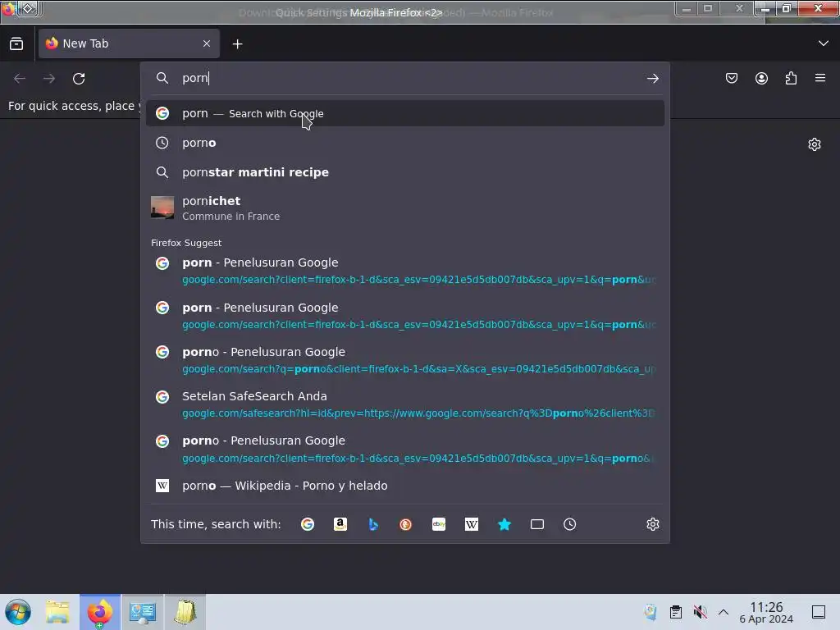This screenshot has height=630, width=840.
Task: Open Firefox account menu
Action: click(x=761, y=78)
